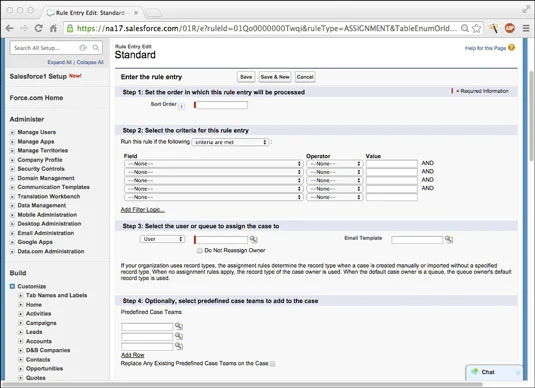The height and width of the screenshot is (388, 535).
Task: Click Collapse All link
Action: point(90,62)
